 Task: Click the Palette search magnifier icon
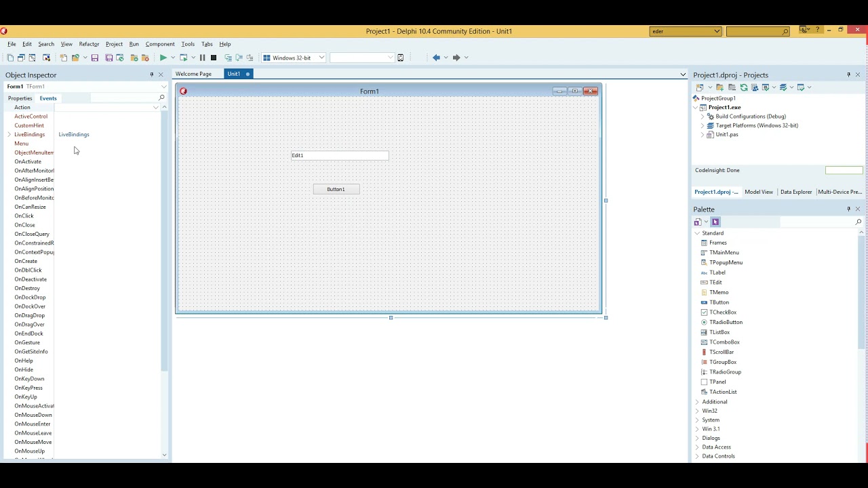pyautogui.click(x=858, y=222)
